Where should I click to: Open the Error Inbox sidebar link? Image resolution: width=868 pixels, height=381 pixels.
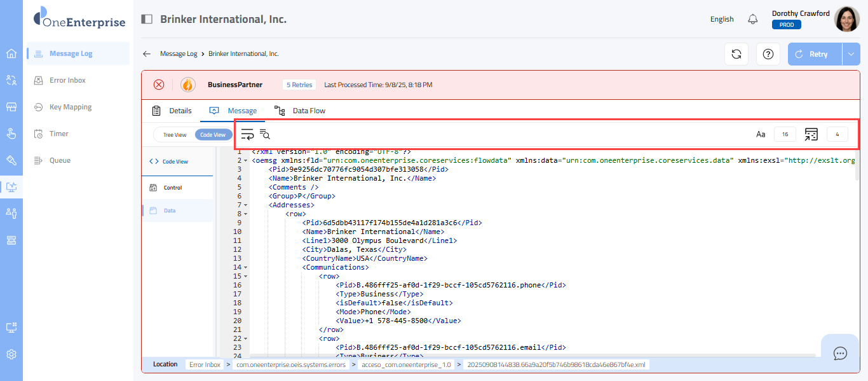[67, 80]
